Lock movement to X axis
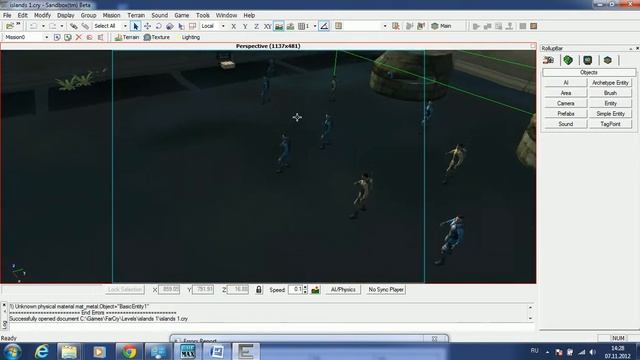 click(233, 26)
